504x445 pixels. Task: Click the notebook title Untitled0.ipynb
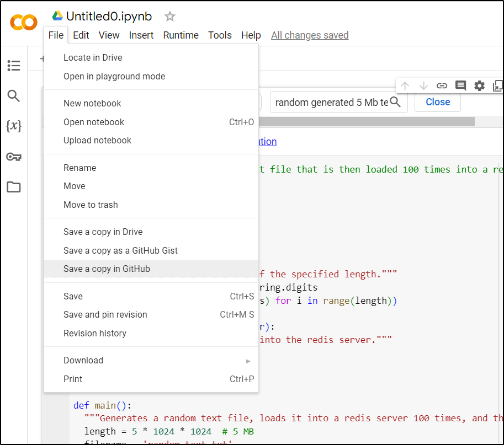109,16
